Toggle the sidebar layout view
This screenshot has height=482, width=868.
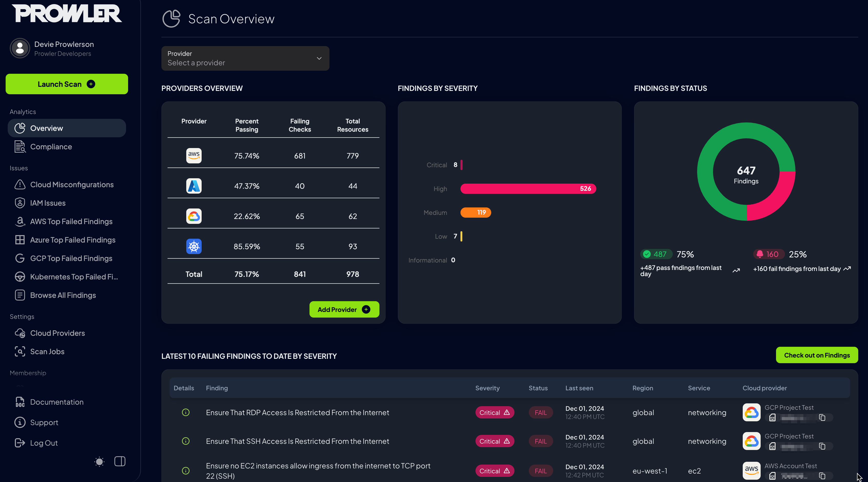[119, 461]
